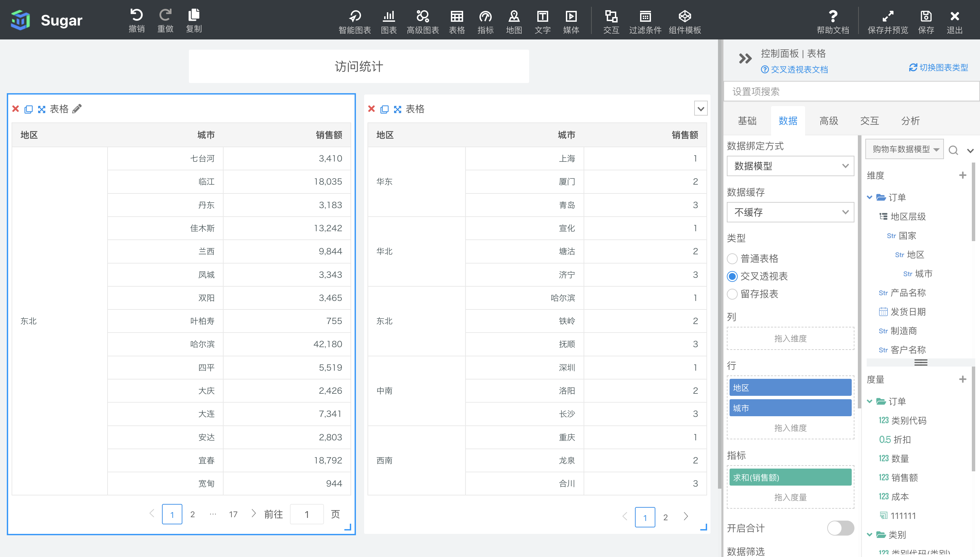Go to page 2 in the right table
The image size is (980, 557).
[x=665, y=517]
